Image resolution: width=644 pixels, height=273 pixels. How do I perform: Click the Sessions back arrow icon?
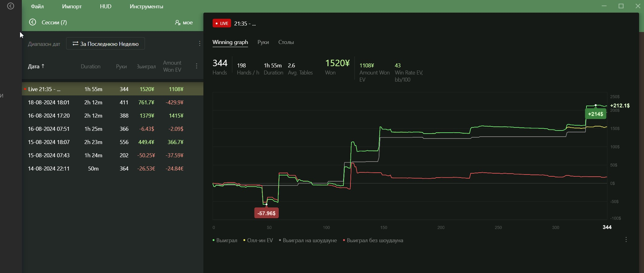[33, 22]
